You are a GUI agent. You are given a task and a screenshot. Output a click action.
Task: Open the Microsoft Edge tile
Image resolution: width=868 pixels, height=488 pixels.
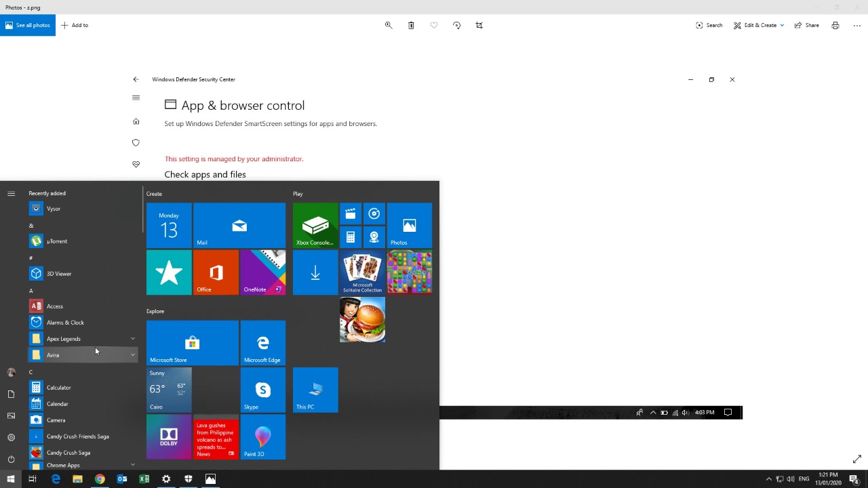coord(263,343)
